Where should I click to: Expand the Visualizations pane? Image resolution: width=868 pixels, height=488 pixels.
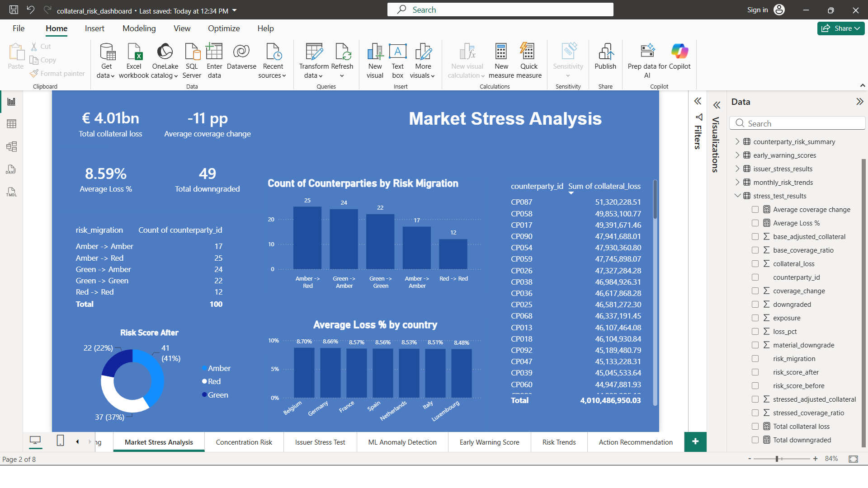click(x=717, y=105)
